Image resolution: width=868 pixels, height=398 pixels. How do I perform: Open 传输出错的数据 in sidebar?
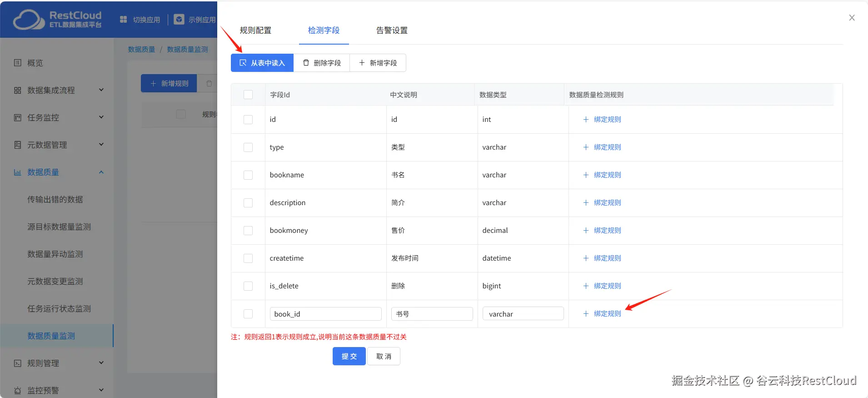coord(55,199)
